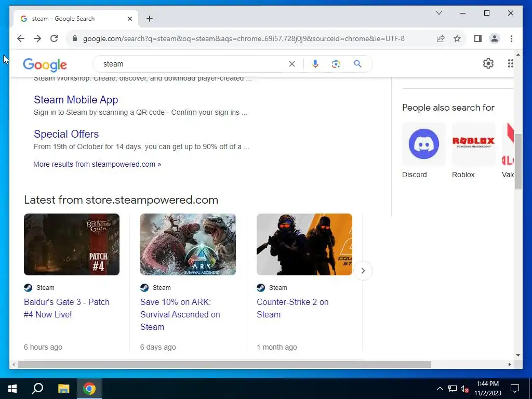Go back to the previous page
The height and width of the screenshot is (399, 532).
(21, 38)
